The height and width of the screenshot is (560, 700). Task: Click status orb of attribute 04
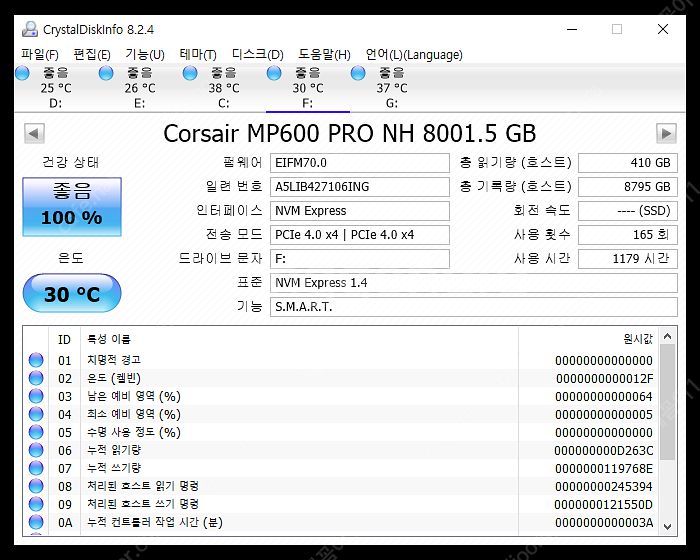click(x=36, y=414)
